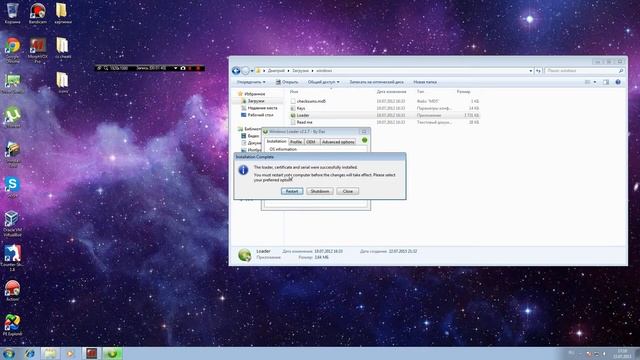Open the Общий доступ dropdown
Viewport: 640px width, 360px height.
323,82
